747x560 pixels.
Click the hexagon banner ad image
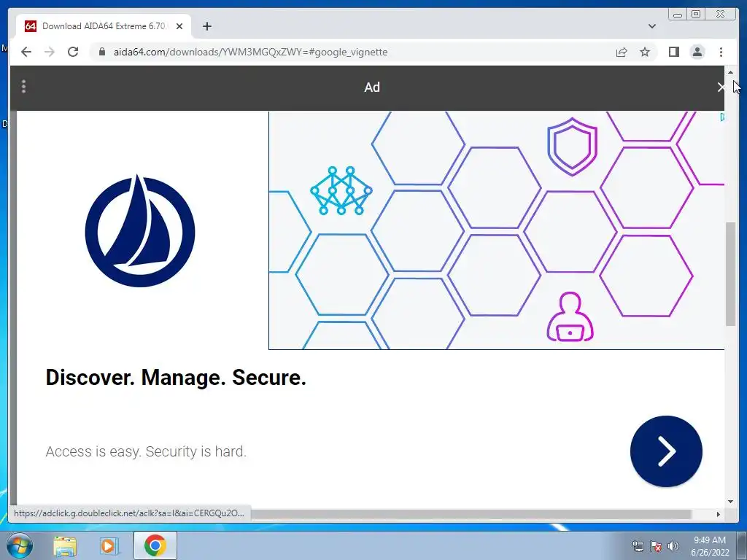496,230
